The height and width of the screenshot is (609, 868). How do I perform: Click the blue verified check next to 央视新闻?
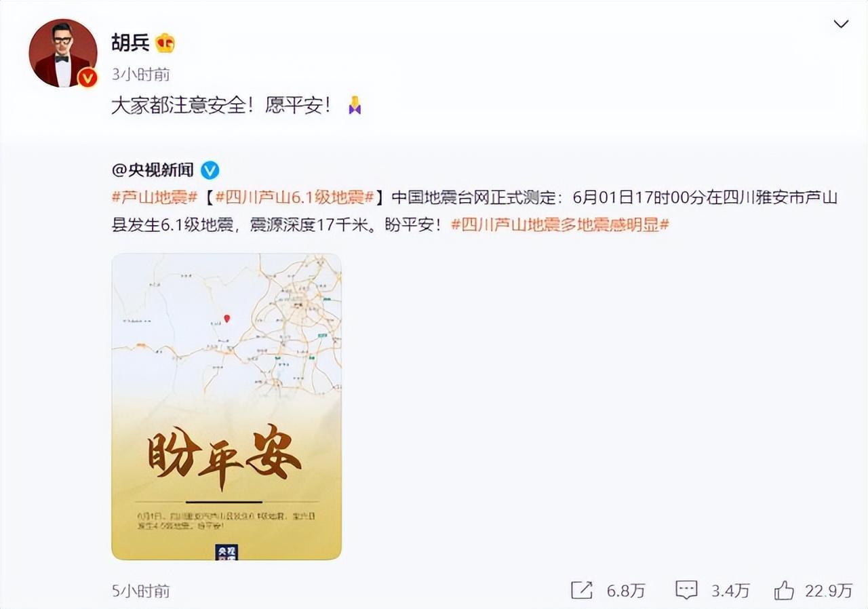click(x=210, y=170)
